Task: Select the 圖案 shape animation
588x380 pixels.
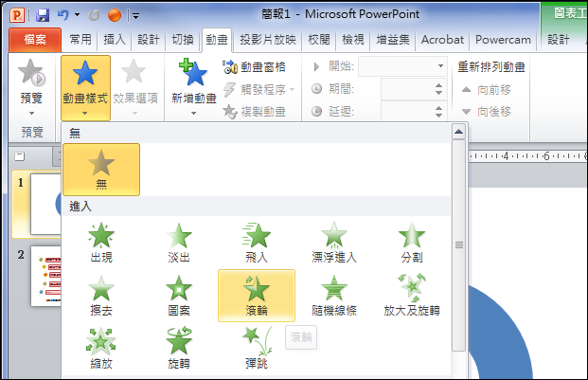Action: point(179,296)
